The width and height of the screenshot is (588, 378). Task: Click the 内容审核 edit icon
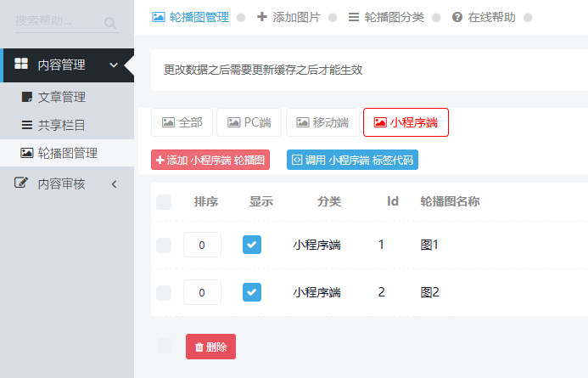(x=21, y=183)
